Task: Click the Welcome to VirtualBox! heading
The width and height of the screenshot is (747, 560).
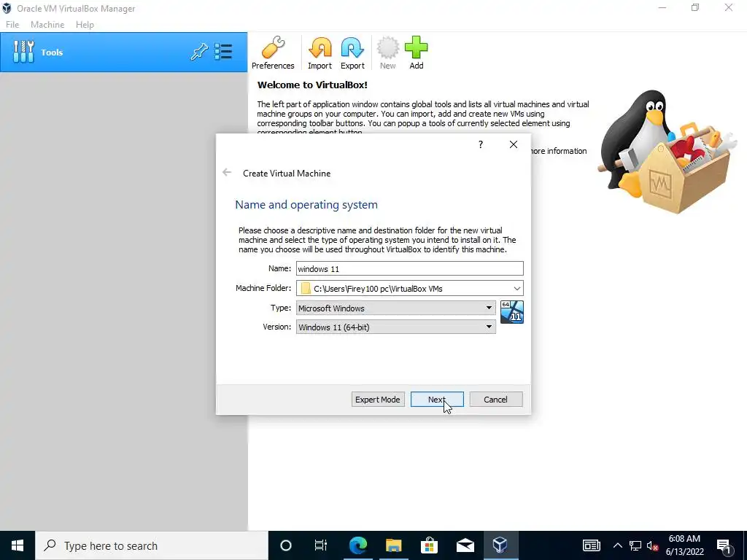Action: tap(312, 85)
